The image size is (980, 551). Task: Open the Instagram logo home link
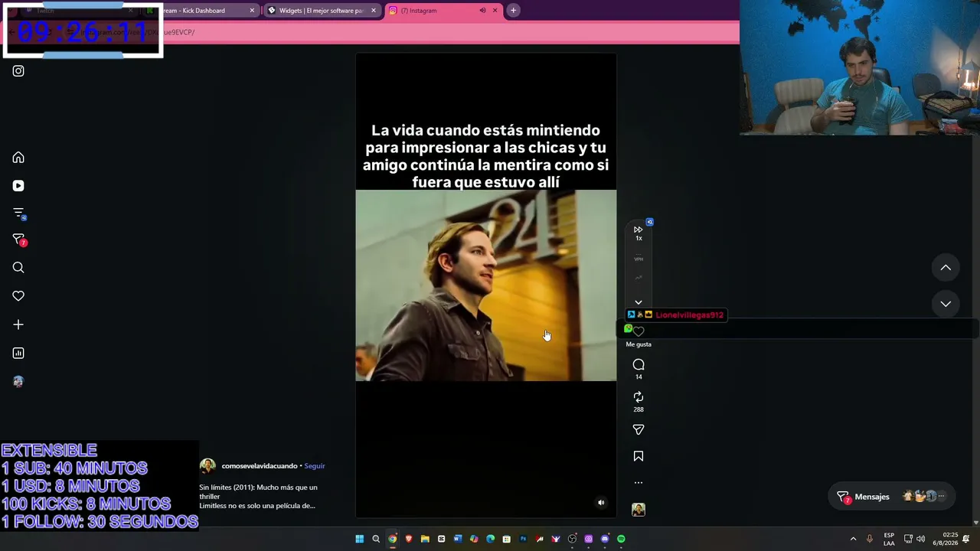(18, 71)
